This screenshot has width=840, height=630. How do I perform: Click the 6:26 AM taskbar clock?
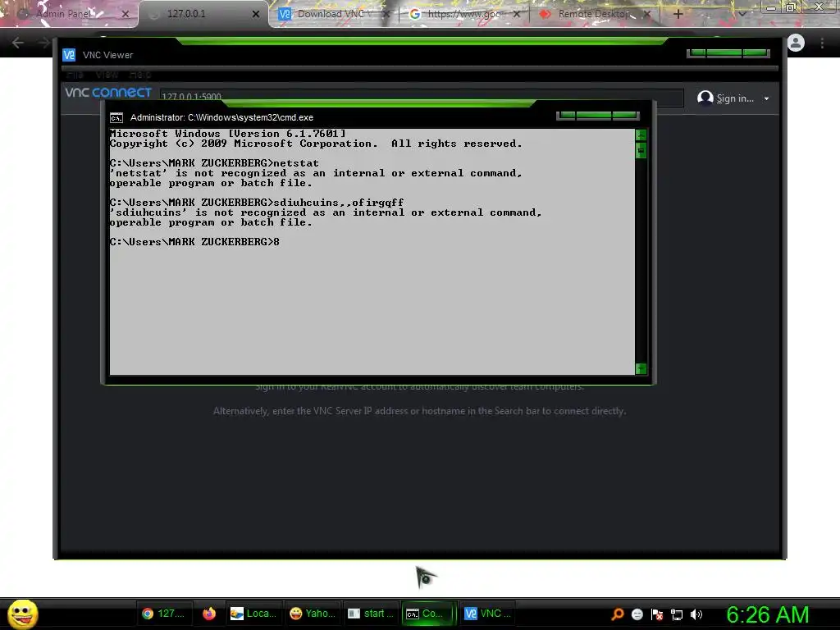768,614
